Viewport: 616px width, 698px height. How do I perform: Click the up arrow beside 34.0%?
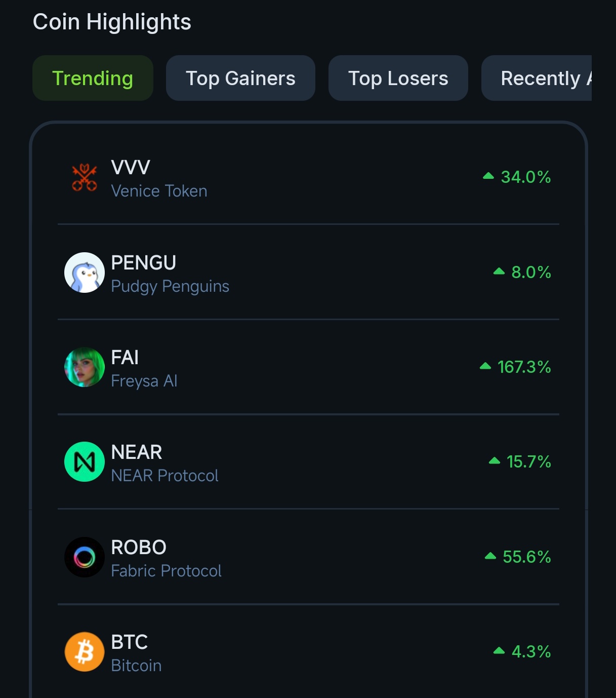tap(488, 176)
